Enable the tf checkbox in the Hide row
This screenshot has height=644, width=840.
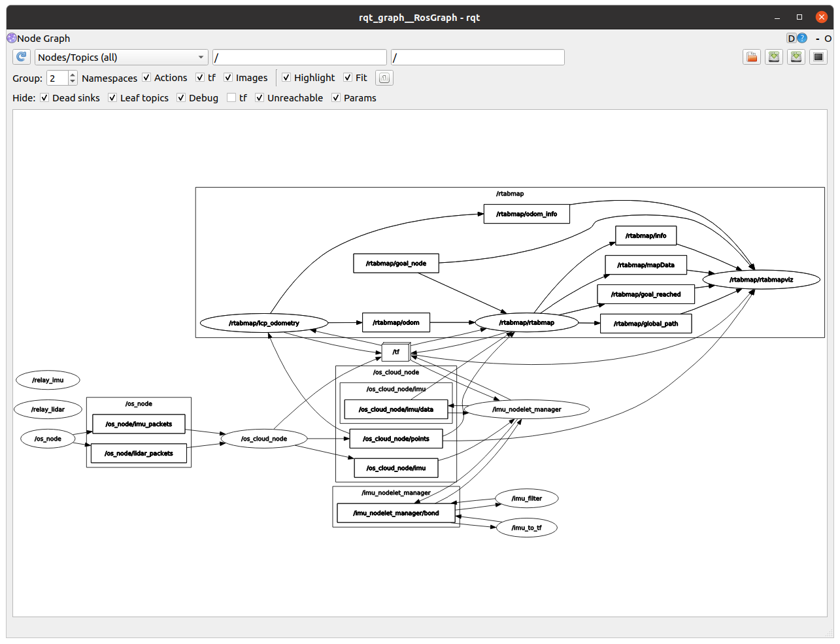coord(231,98)
